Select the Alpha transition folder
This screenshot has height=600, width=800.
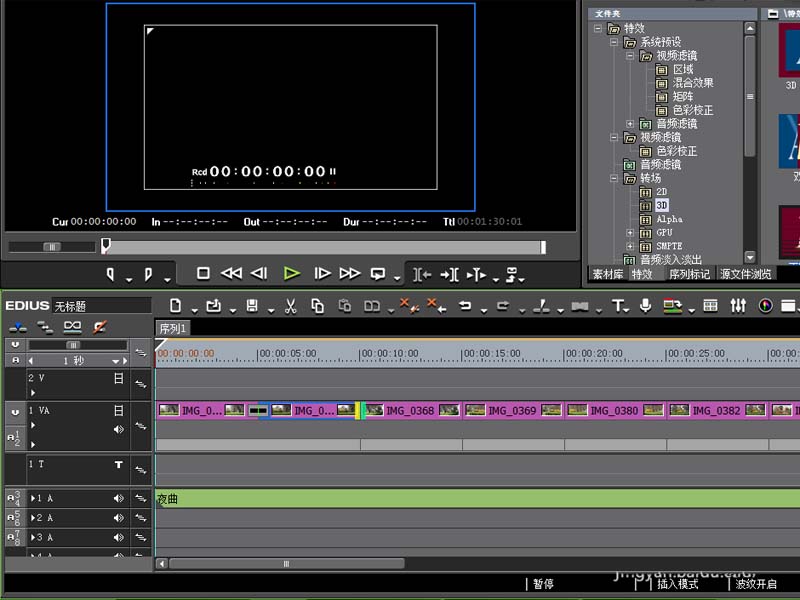(669, 219)
